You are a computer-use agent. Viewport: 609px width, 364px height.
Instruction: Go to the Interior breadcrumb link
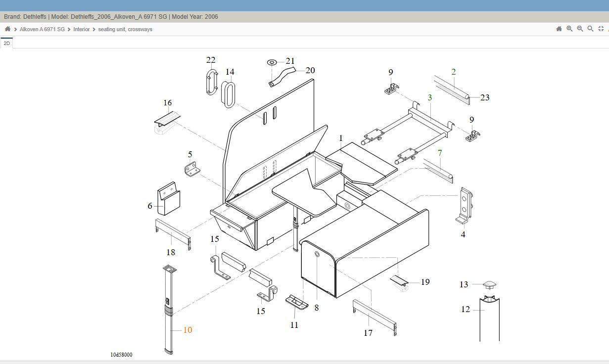[x=82, y=29]
